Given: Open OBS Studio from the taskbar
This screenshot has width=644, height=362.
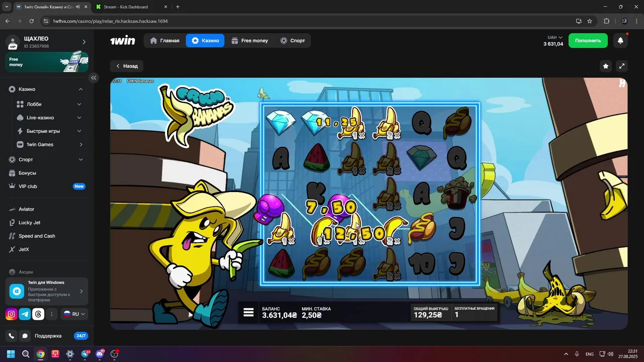Looking at the screenshot, I should (x=114, y=354).
